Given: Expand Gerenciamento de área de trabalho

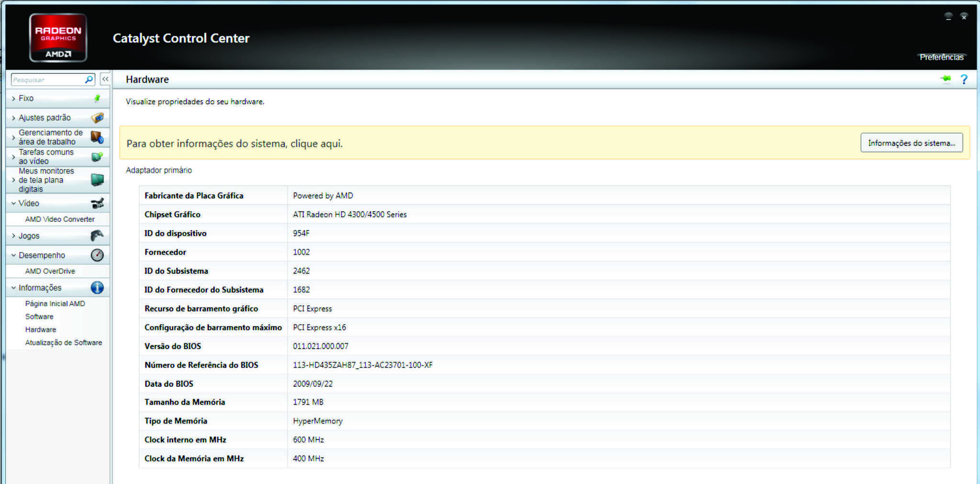Looking at the screenshot, I should (13, 137).
